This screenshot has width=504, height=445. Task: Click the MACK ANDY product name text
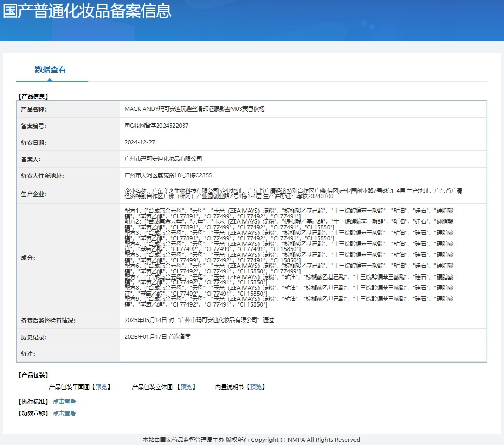click(x=195, y=109)
